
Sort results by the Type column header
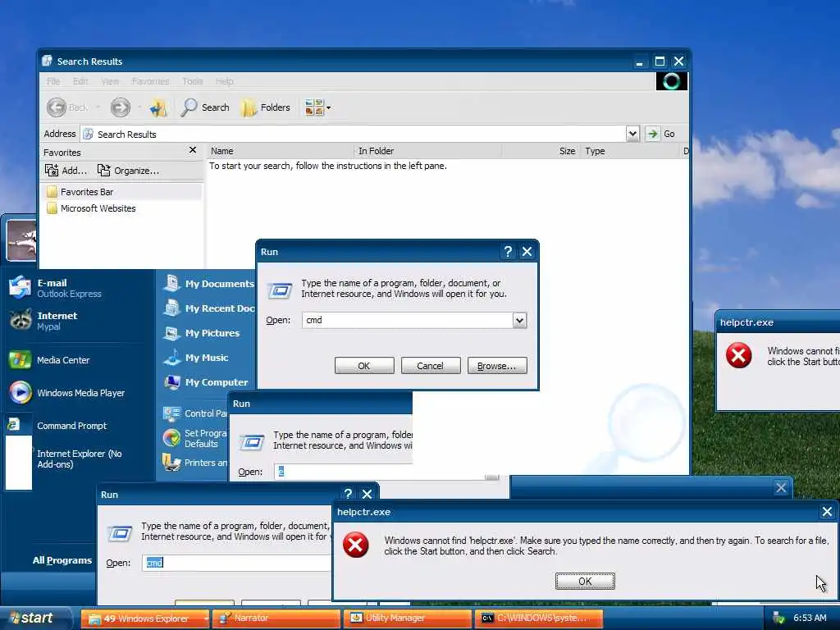pos(630,151)
